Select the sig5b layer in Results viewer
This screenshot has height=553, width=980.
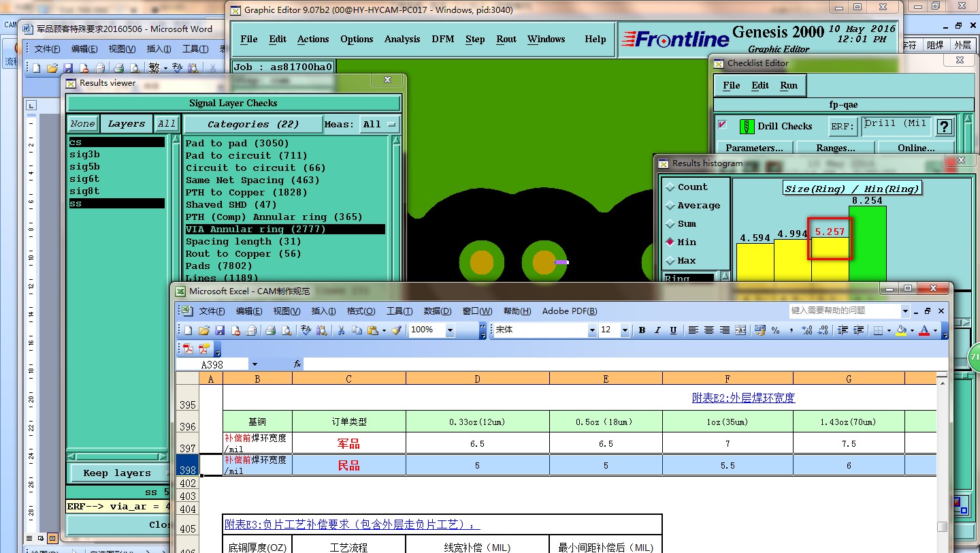point(84,167)
